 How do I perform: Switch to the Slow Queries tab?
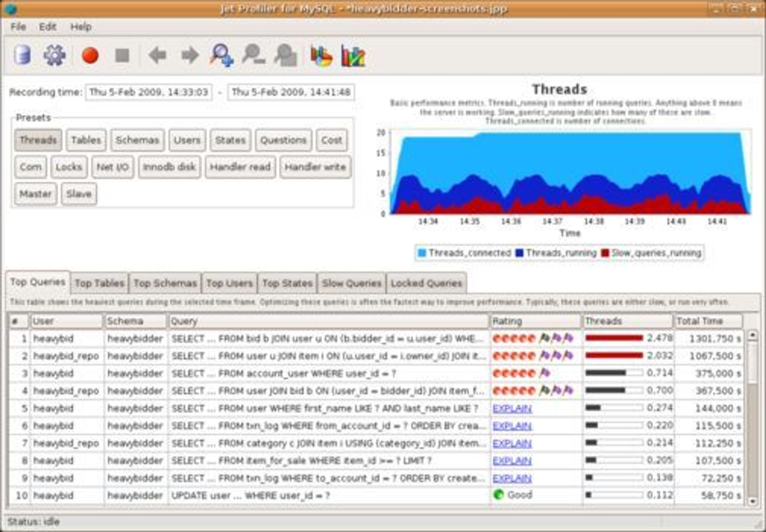tap(352, 283)
